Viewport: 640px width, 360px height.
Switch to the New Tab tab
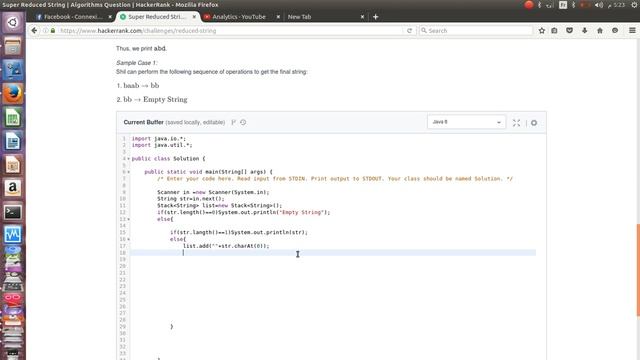[299, 17]
